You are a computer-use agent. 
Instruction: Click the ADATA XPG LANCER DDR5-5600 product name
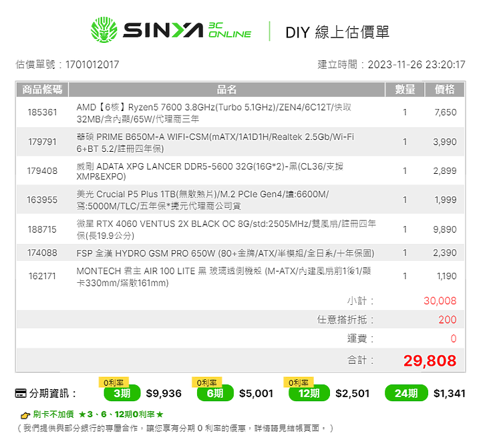coord(210,171)
